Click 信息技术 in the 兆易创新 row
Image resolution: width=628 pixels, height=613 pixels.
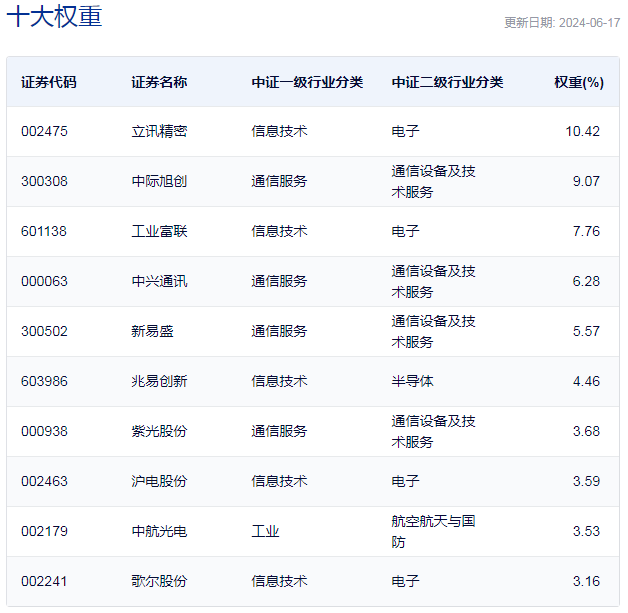pyautogui.click(x=280, y=382)
